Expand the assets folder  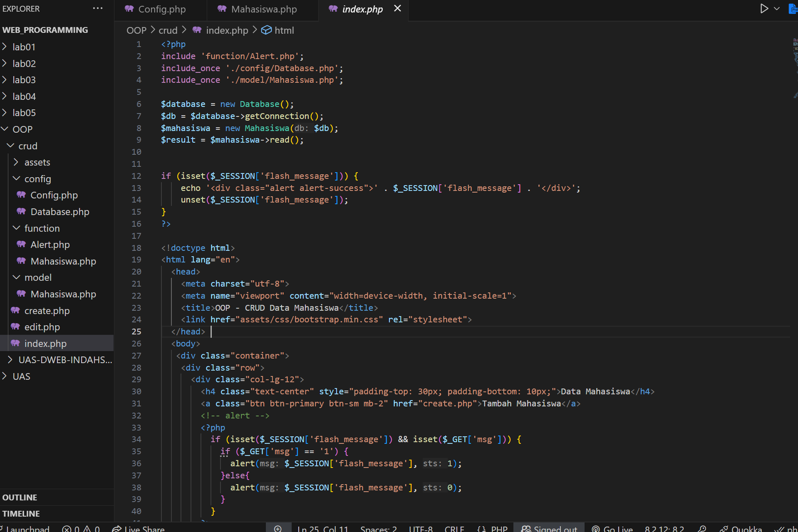[37, 162]
